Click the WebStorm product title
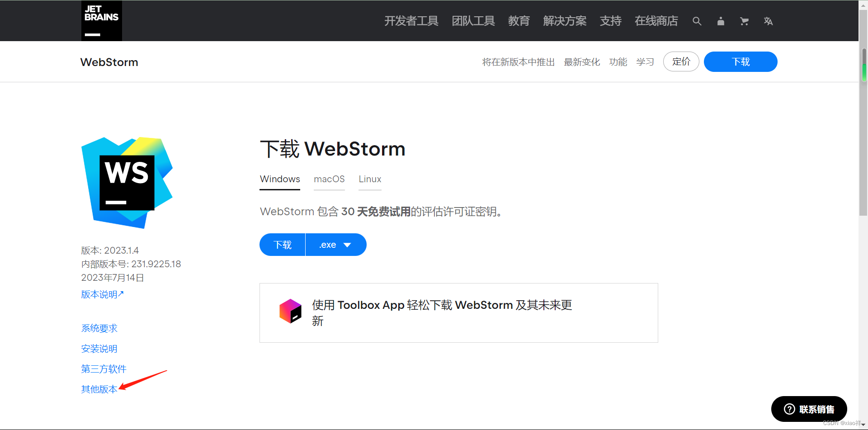The height and width of the screenshot is (430, 868). pyautogui.click(x=109, y=62)
